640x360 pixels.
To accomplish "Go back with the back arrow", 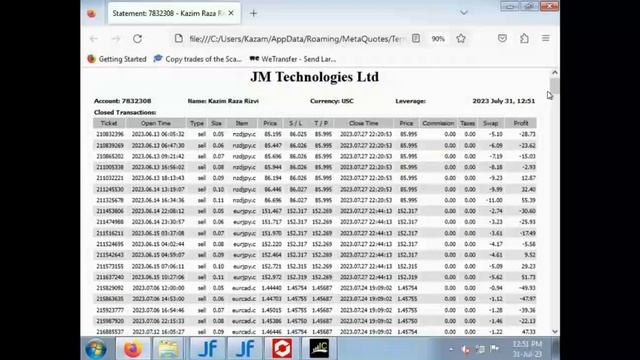I will pyautogui.click(x=94, y=39).
